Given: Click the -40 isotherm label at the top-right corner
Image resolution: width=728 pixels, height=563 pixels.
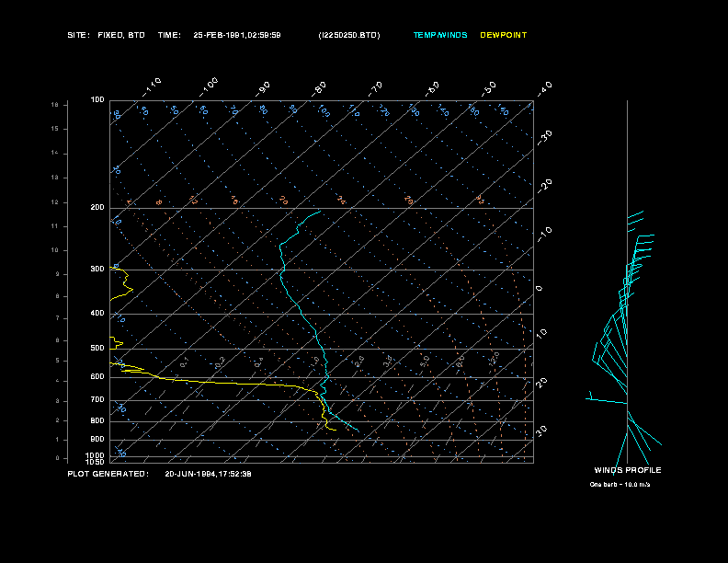Looking at the screenshot, I should [x=544, y=89].
